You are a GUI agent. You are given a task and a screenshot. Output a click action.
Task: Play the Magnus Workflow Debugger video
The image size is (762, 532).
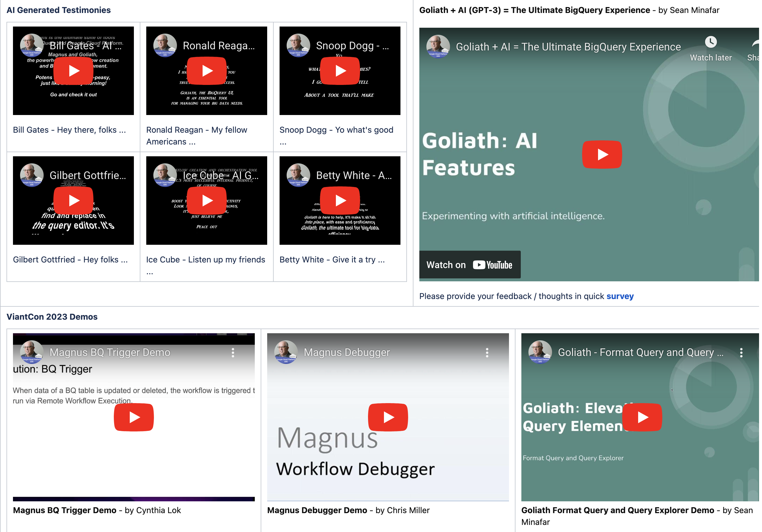click(388, 417)
